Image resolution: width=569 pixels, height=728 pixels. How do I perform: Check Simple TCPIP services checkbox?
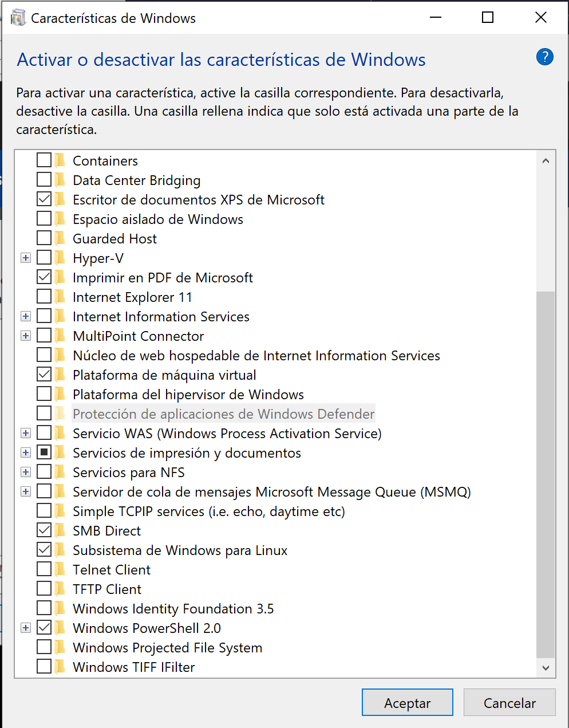44,510
